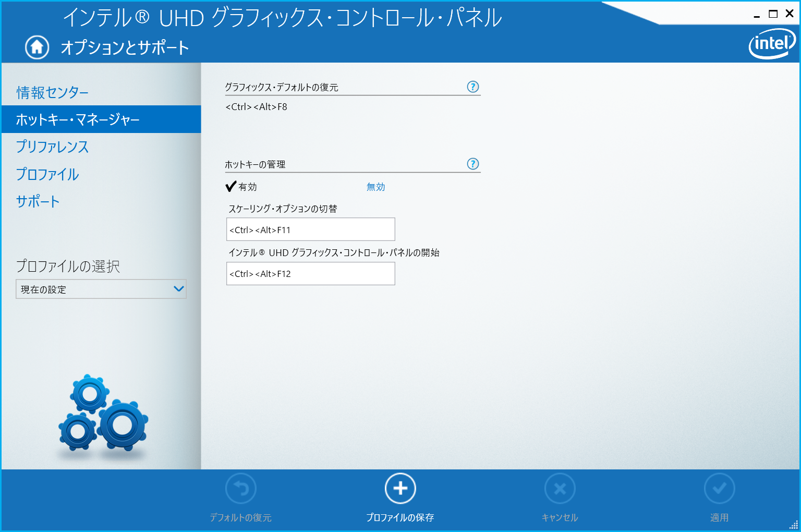Select ホットキー・マネージャー in the sidebar
Screen dimensions: 801x532
coord(101,119)
